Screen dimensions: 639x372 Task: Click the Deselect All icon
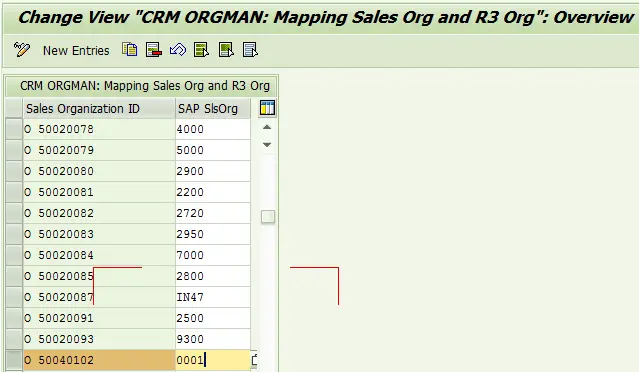[x=250, y=50]
